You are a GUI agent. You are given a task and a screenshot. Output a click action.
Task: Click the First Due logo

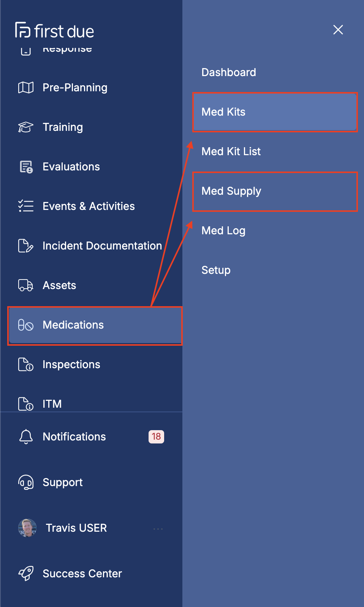click(54, 31)
